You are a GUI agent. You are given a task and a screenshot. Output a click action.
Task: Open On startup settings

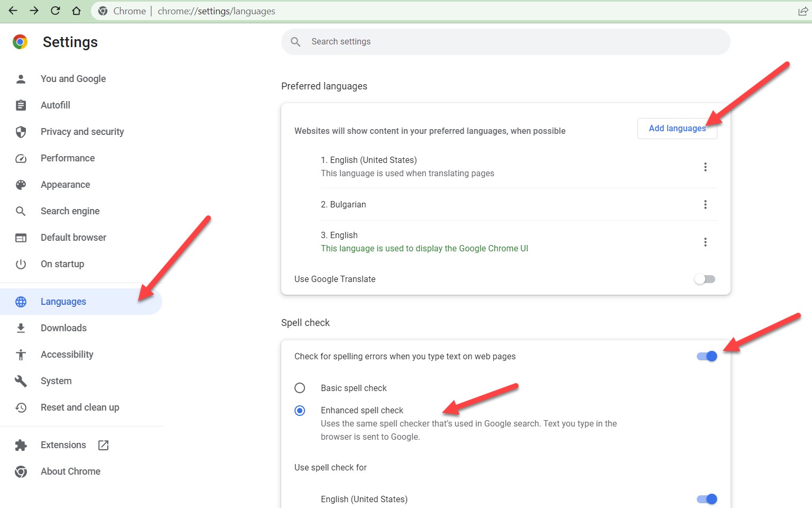62,264
